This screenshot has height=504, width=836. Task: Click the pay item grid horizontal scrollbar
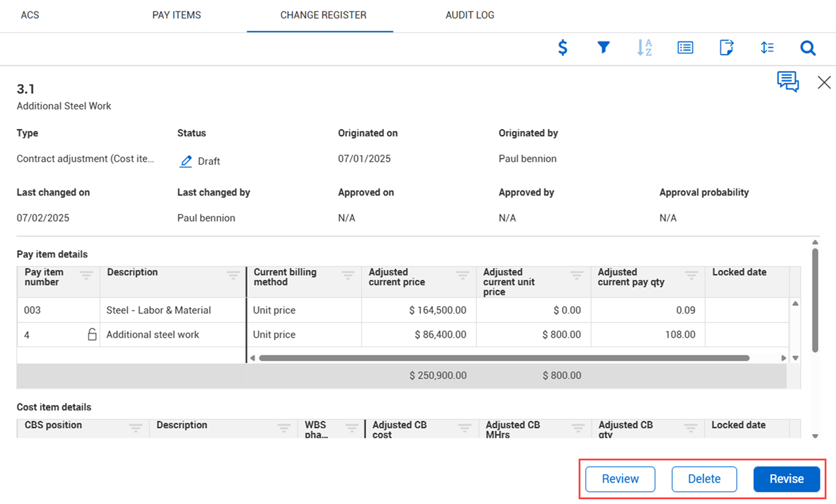(503, 358)
